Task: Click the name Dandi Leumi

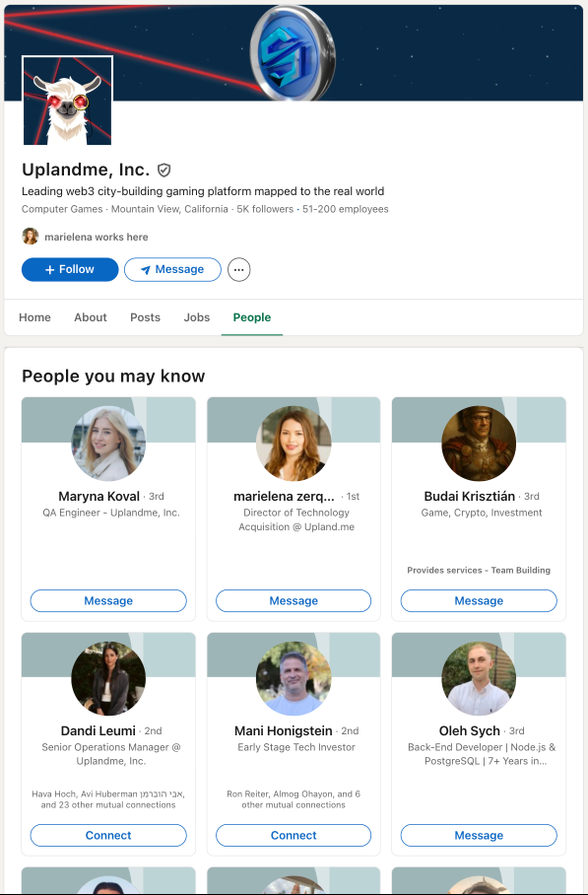Action: 98,730
